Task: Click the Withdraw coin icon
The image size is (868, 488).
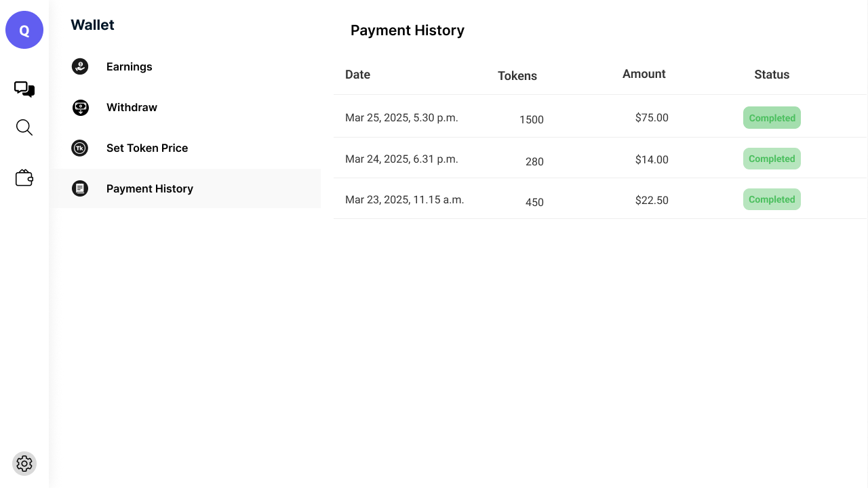Action: tap(80, 107)
